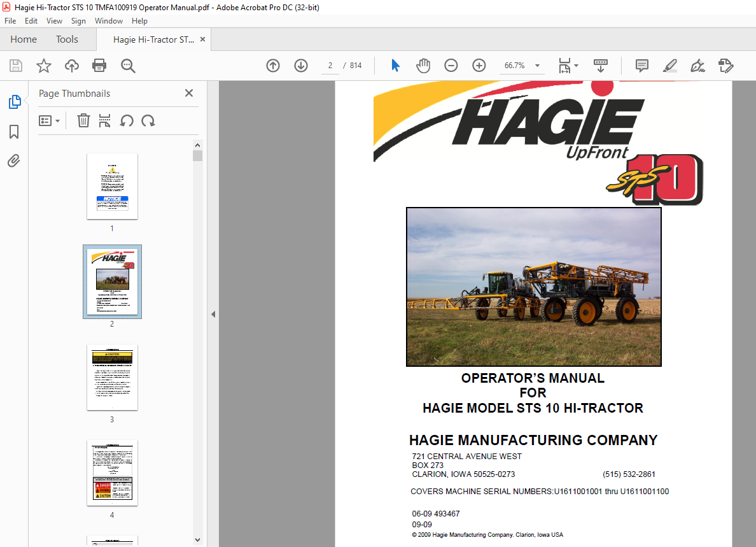Viewport: 756px width, 547px height.
Task: Switch to the Tools tab
Action: 67,39
